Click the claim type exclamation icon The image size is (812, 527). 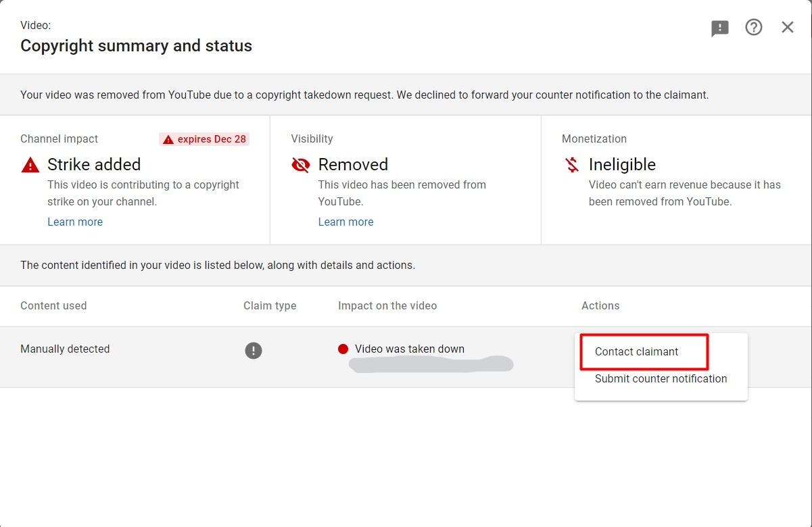coord(254,351)
